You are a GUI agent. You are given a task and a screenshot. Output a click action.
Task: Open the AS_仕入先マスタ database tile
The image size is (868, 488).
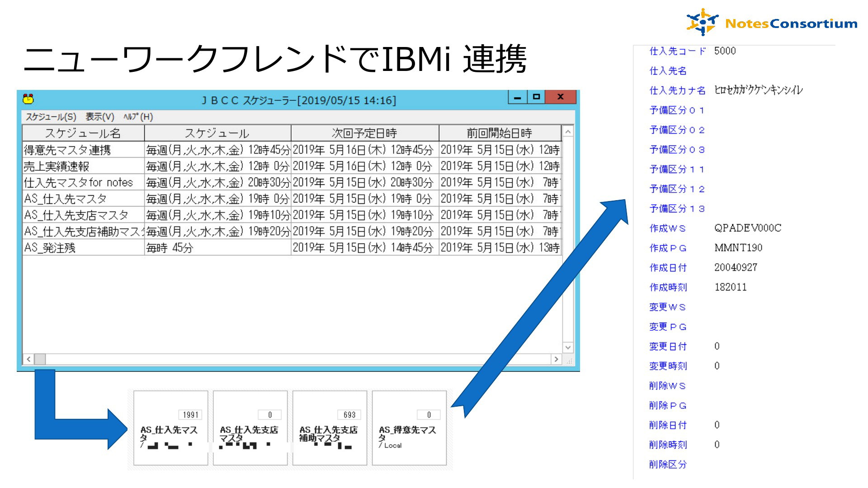[171, 428]
